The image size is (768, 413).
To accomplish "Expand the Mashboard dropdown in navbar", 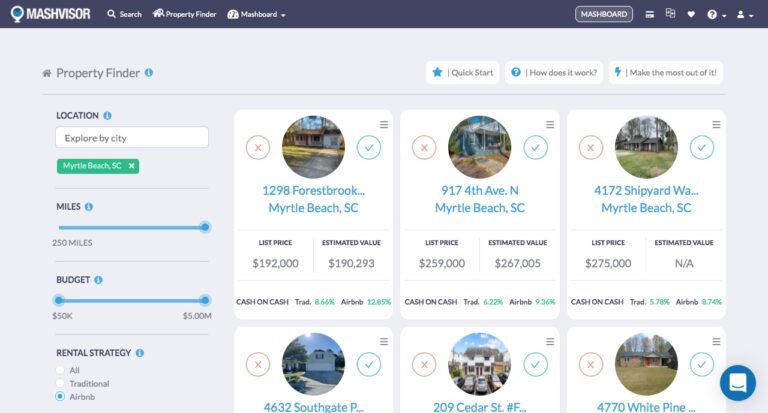I will point(257,14).
